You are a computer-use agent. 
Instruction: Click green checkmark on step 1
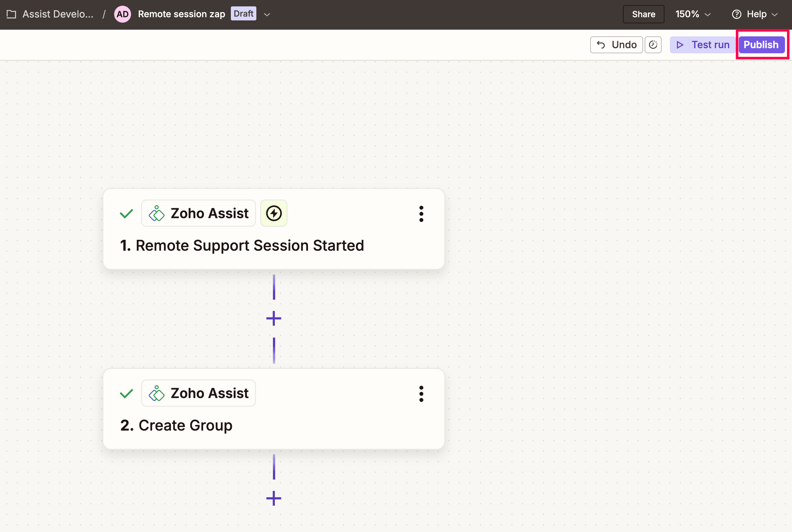coord(126,214)
